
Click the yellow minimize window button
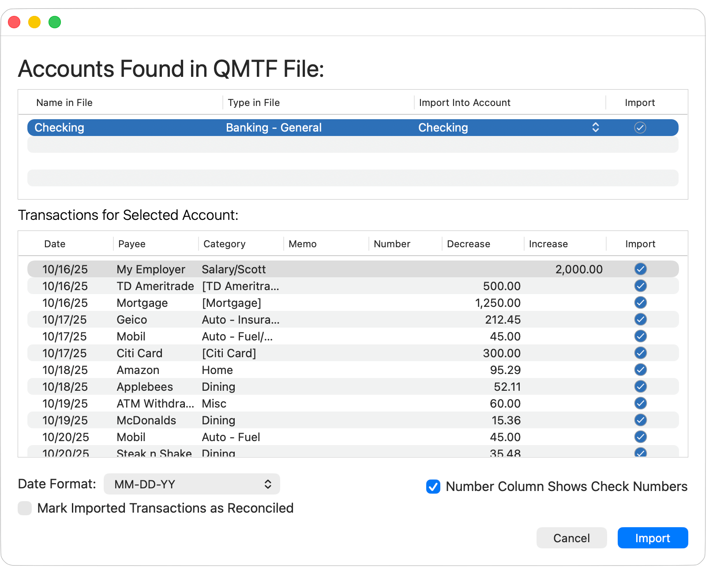[x=34, y=22]
